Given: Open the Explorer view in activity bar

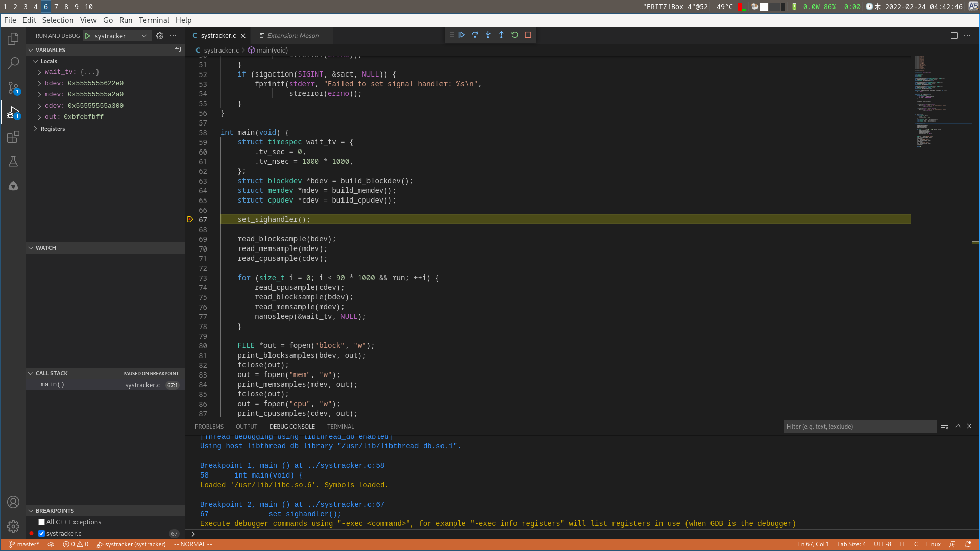Looking at the screenshot, I should click(13, 39).
